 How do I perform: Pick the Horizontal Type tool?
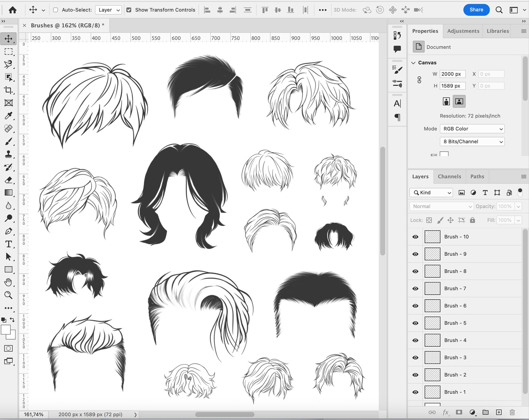point(9,244)
